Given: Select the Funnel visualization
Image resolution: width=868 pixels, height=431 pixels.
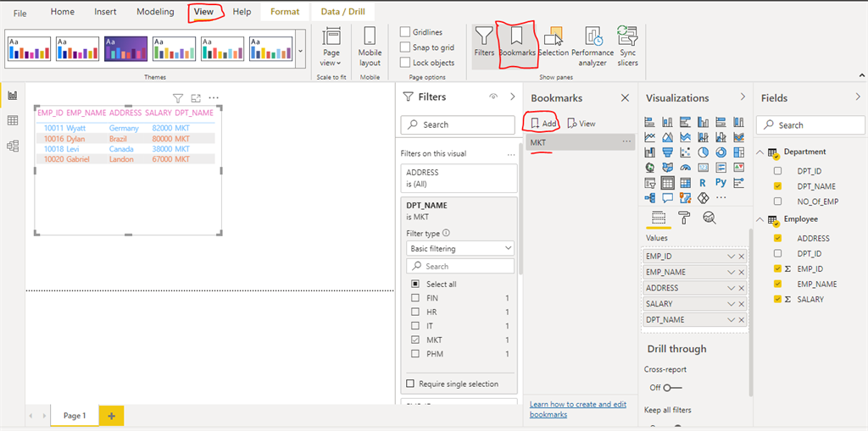Looking at the screenshot, I should point(668,152).
